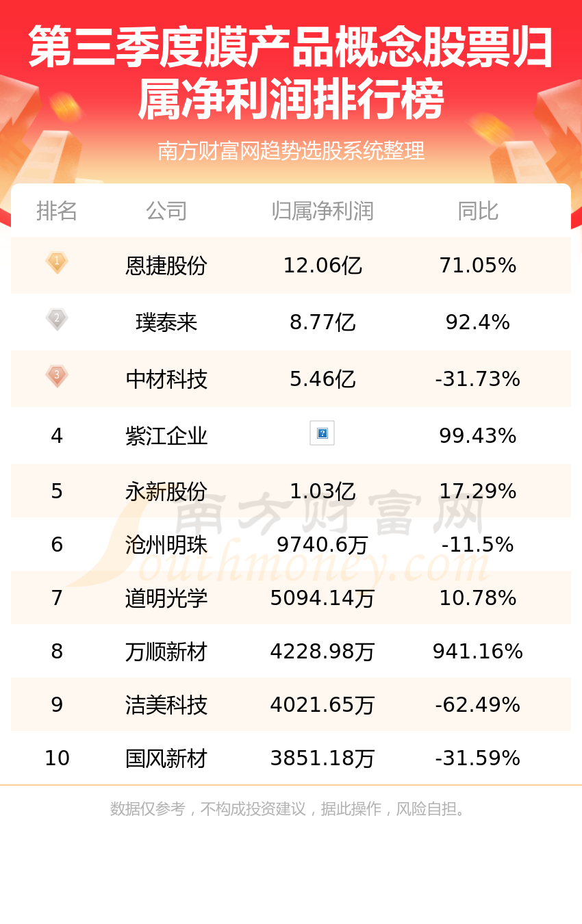Viewport: 582px width, 924px height.
Task: Select the 归属净利润 column header
Action: [x=322, y=211]
